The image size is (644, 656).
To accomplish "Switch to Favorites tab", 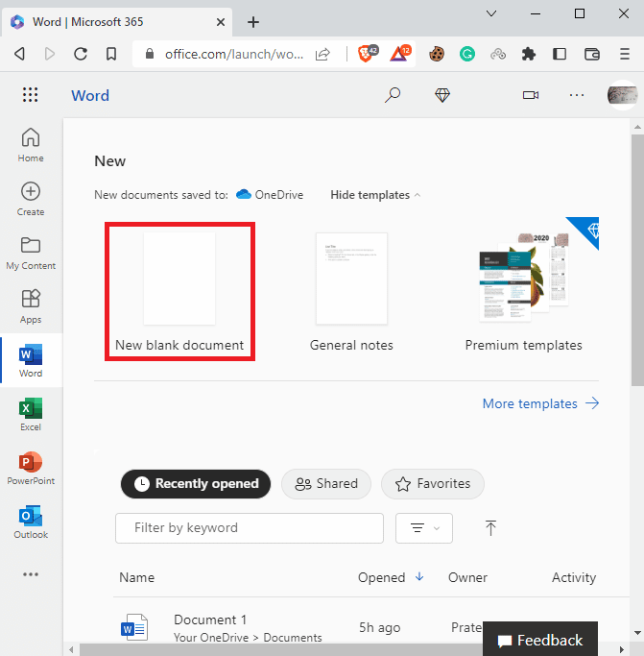I will click(433, 484).
